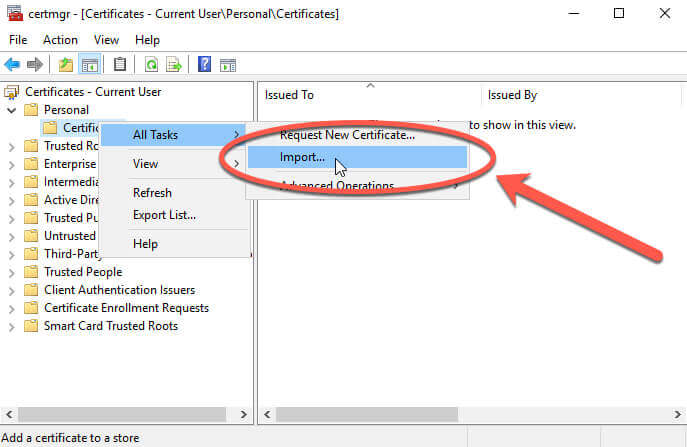Click the Smart Card Trusted Roots folder icon
This screenshot has width=687, height=447.
pyautogui.click(x=31, y=326)
